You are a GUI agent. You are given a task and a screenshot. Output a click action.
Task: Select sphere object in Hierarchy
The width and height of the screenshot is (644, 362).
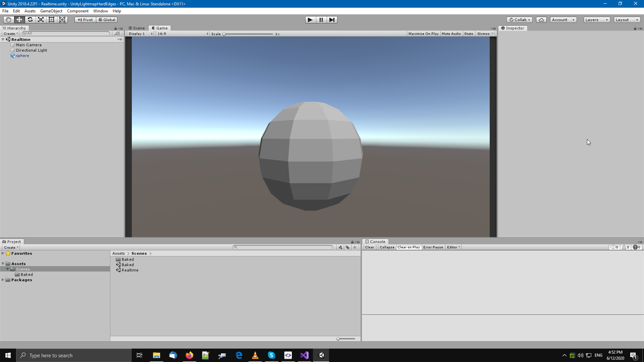pos(22,56)
